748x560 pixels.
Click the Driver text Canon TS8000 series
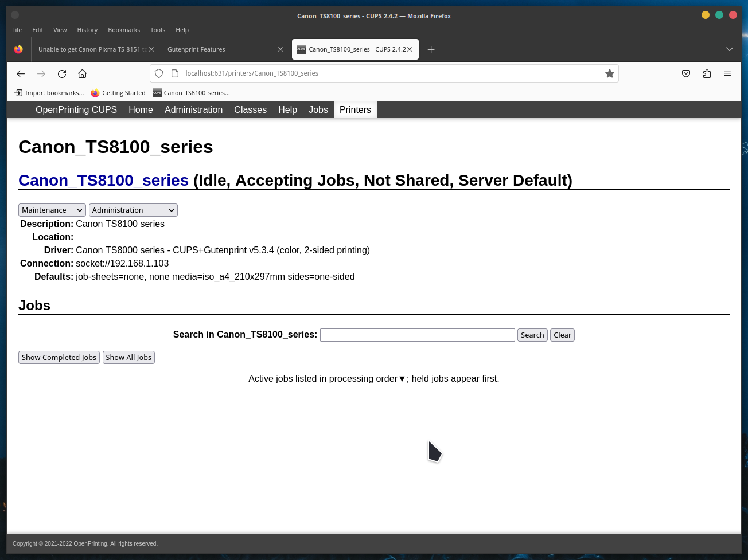223,250
